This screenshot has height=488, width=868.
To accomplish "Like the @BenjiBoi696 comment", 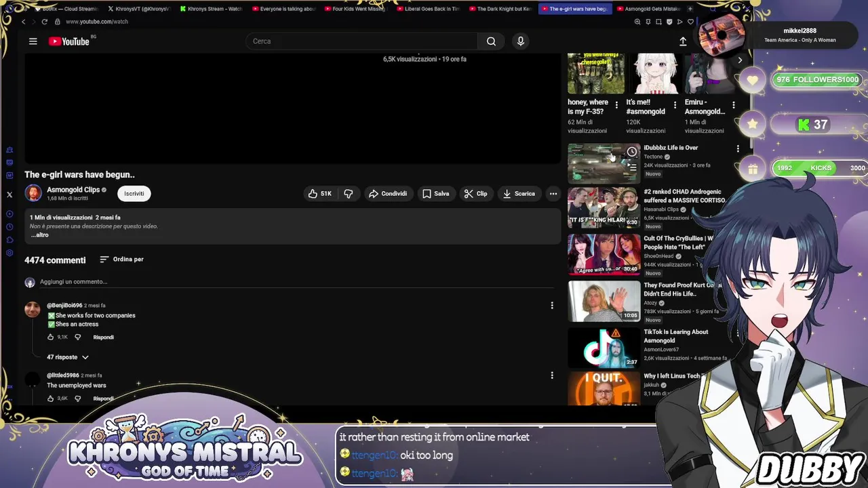I will (51, 337).
